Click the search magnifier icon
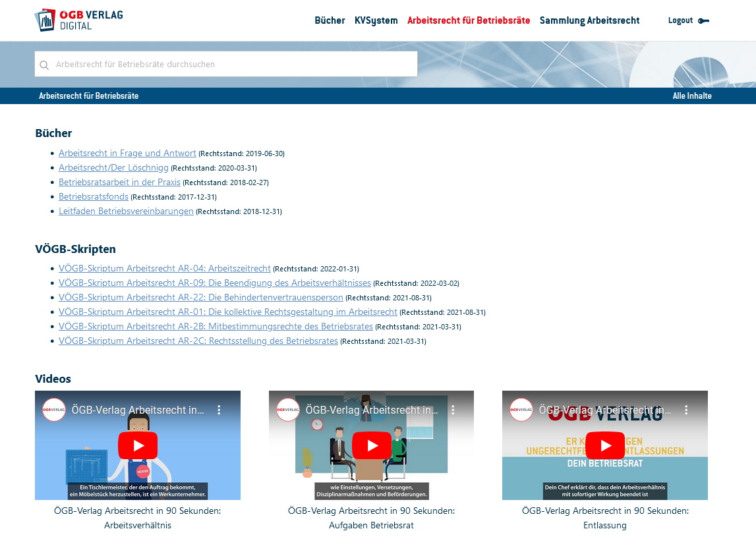Image resolution: width=756 pixels, height=556 pixels. click(44, 65)
